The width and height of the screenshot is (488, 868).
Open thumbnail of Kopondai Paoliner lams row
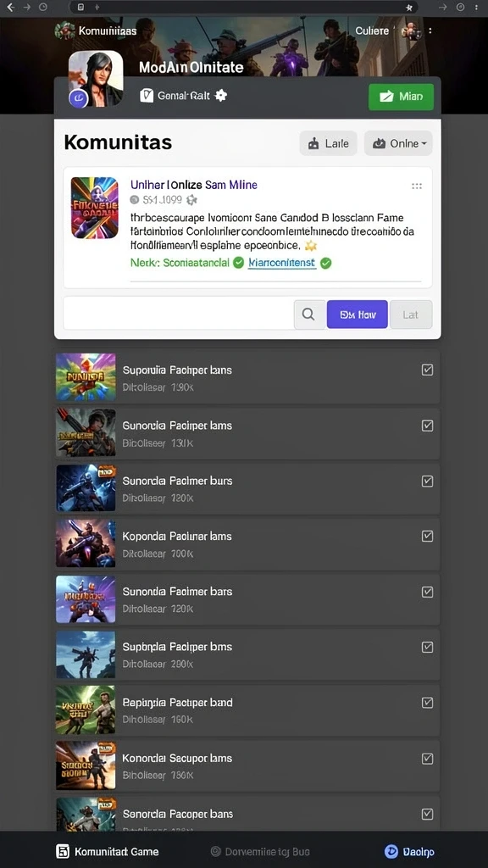point(86,543)
